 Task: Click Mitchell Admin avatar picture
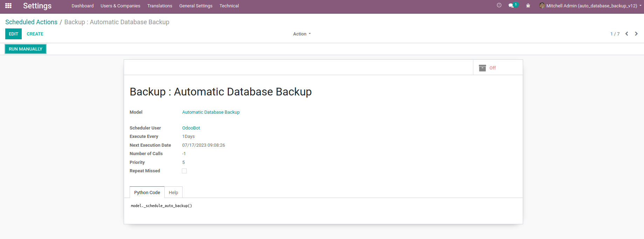542,6
